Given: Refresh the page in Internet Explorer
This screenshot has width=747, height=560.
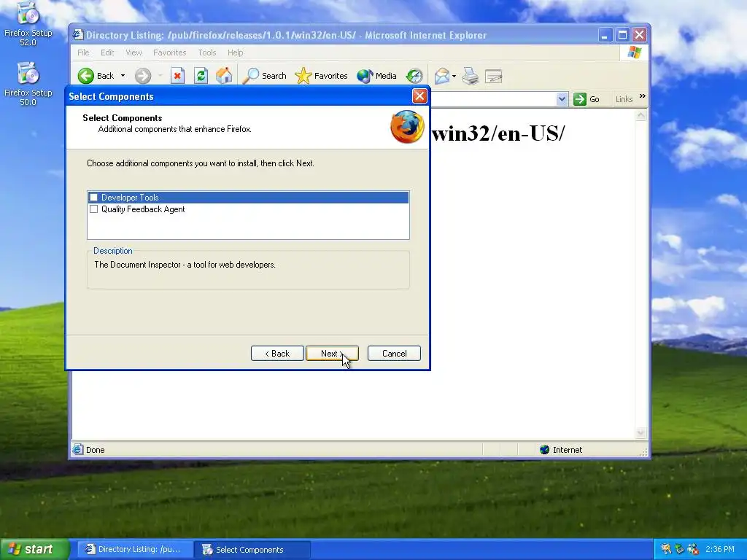Looking at the screenshot, I should [201, 76].
